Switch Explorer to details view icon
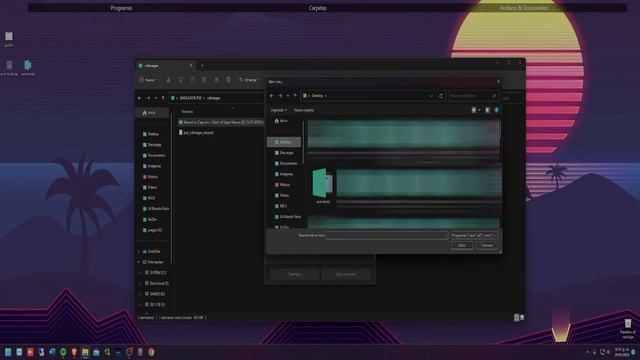Viewport: 640px width, 360px height. [516, 318]
